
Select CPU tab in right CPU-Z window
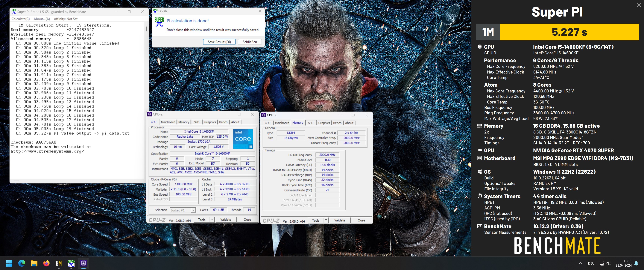tap(267, 123)
